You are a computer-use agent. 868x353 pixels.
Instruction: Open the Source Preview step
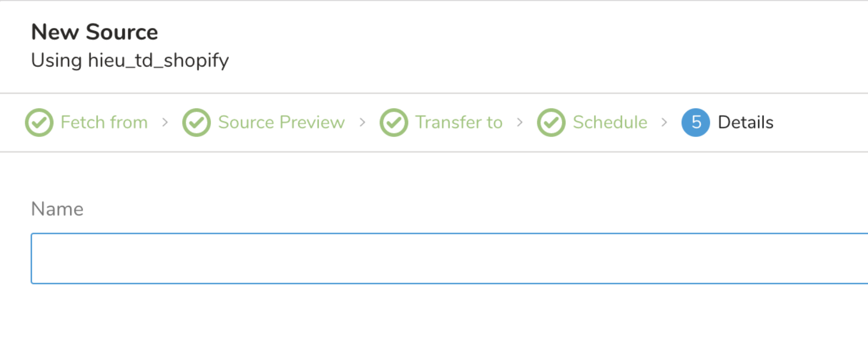pos(281,123)
